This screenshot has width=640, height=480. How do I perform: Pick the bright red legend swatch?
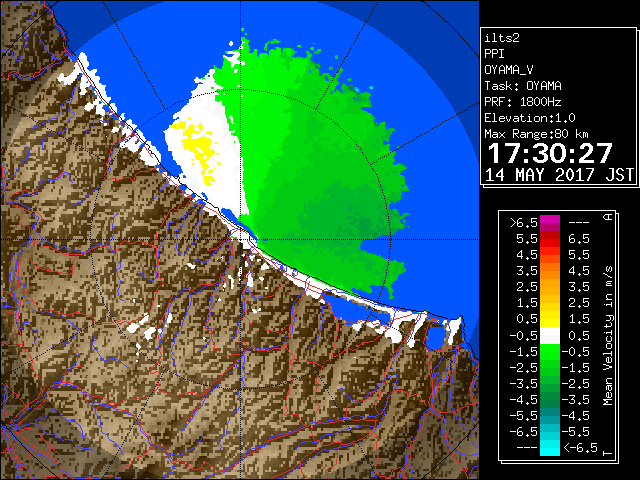550,242
